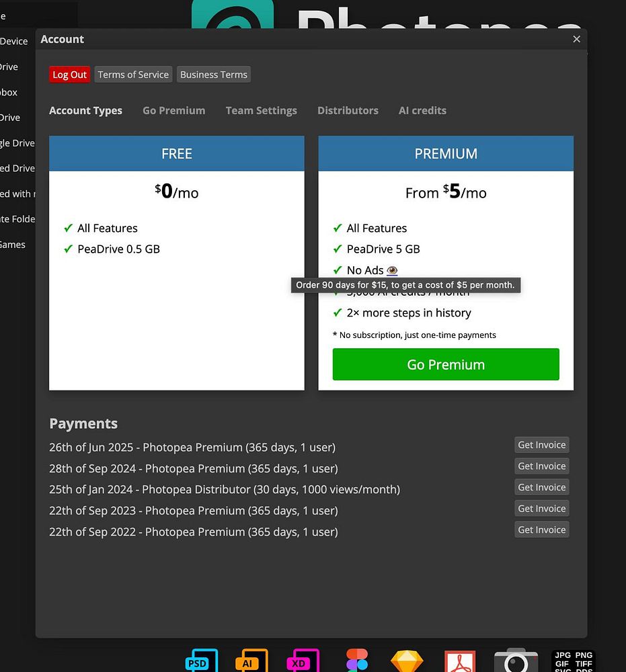
Task: Get invoice for 22th of Sep 2022 payment
Action: pyautogui.click(x=541, y=530)
